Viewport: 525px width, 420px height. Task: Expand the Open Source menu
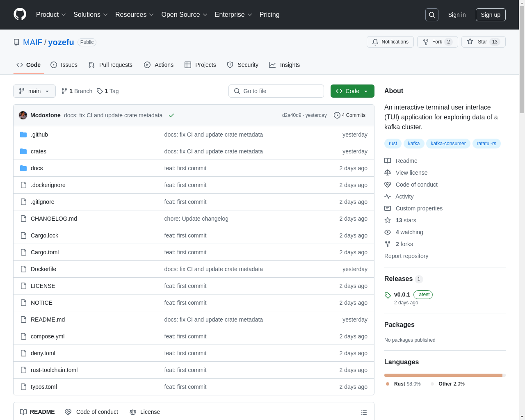pos(185,15)
